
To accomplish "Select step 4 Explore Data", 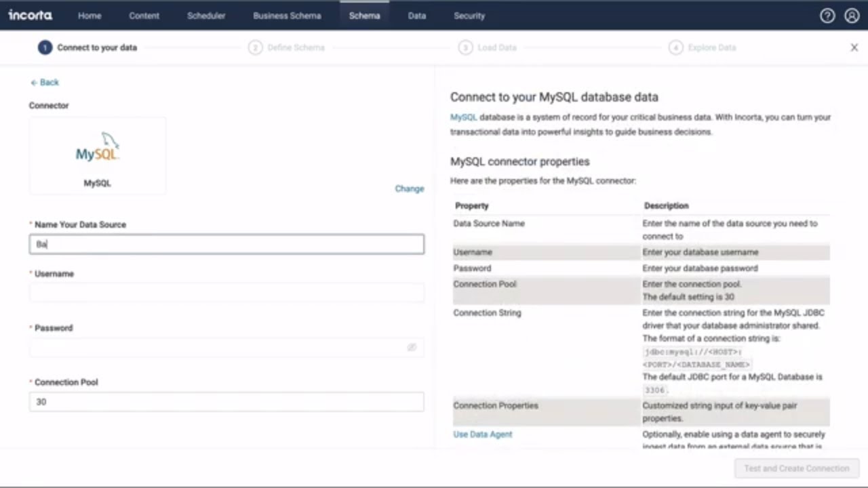I will (x=703, y=47).
